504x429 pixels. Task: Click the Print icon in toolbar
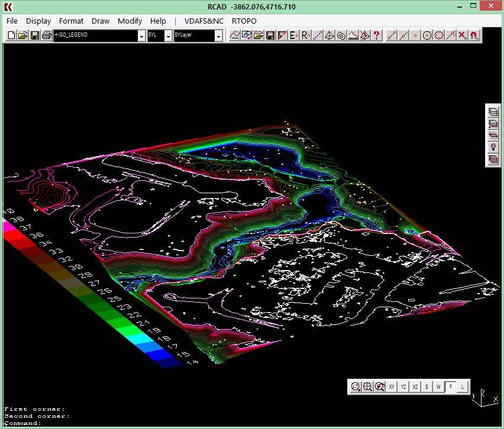click(46, 35)
